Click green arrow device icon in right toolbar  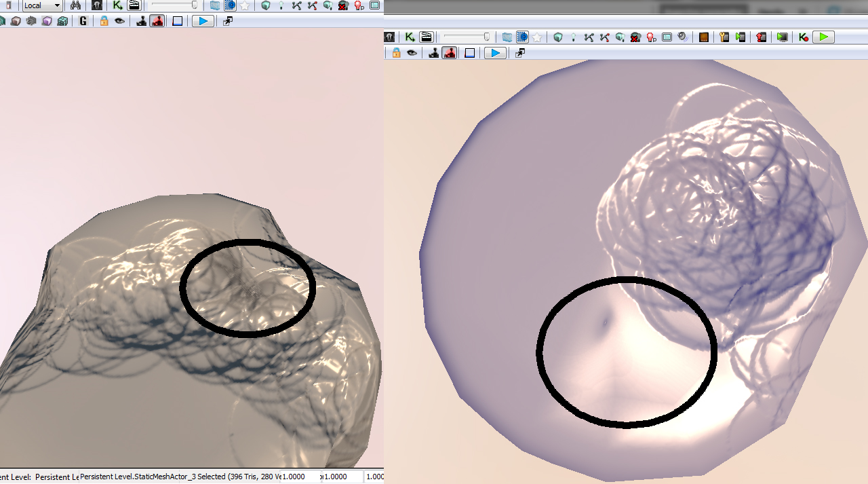[x=740, y=37]
